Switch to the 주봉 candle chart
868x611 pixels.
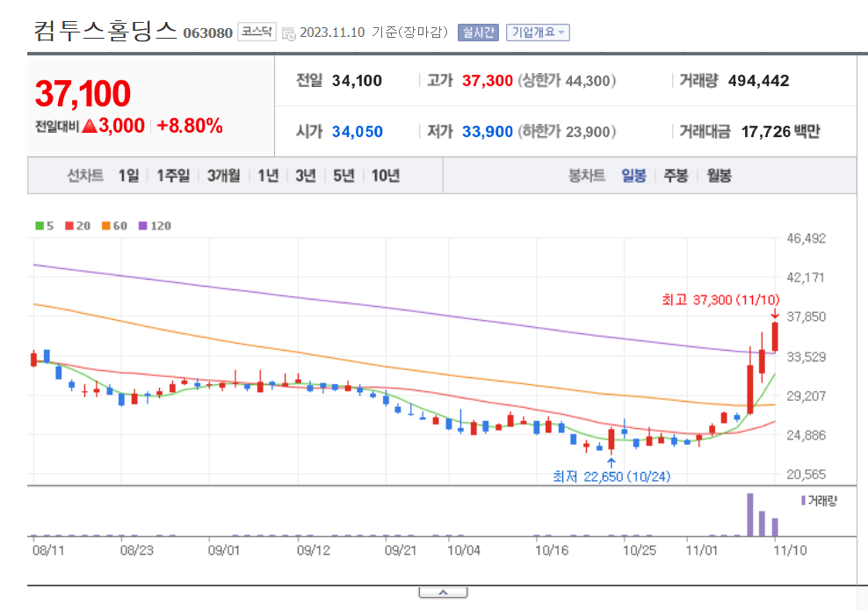(676, 176)
